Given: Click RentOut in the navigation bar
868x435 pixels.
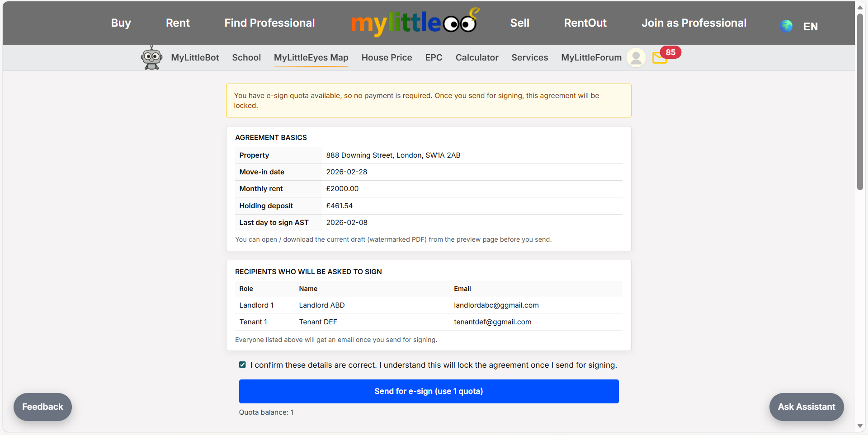Looking at the screenshot, I should 585,23.
